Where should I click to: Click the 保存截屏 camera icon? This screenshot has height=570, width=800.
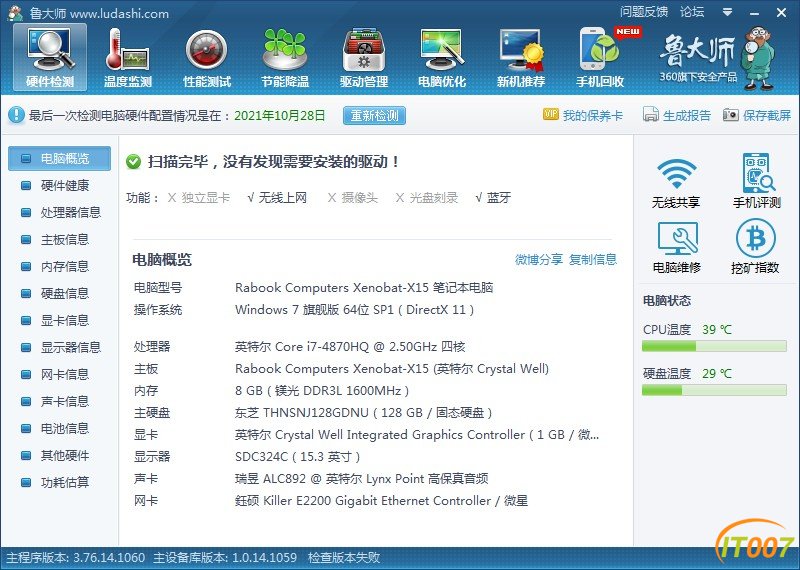click(x=731, y=115)
